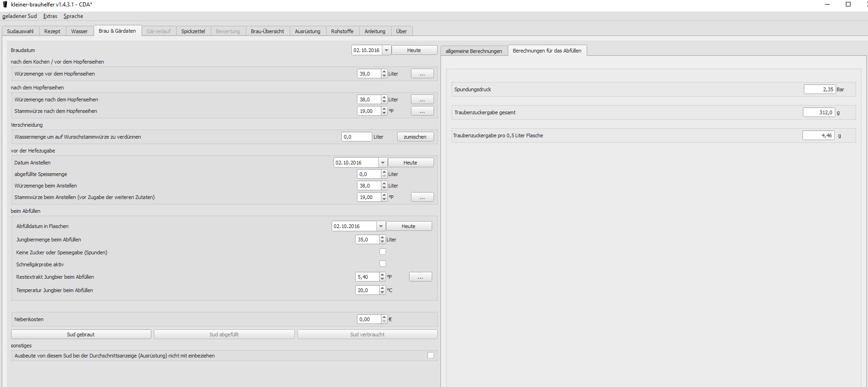Screen dimensions: 868x387
Task: Click the Wassermenge dilution input field
Action: 356,137
